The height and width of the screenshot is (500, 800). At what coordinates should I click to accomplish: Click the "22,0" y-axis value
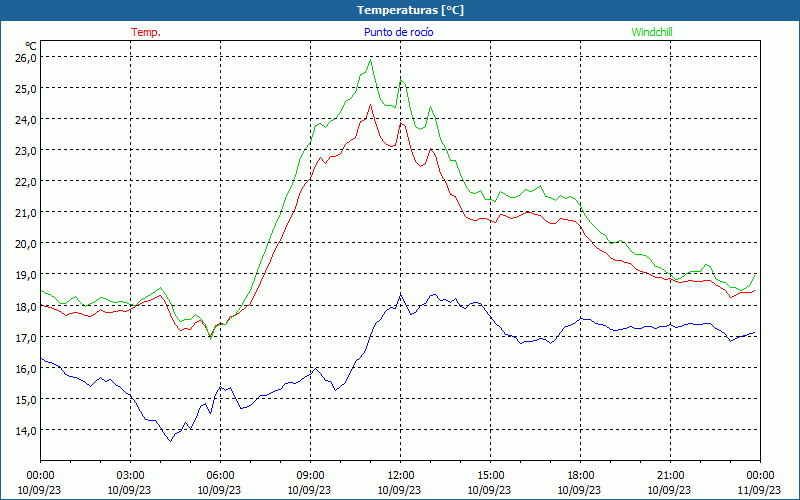(26, 182)
